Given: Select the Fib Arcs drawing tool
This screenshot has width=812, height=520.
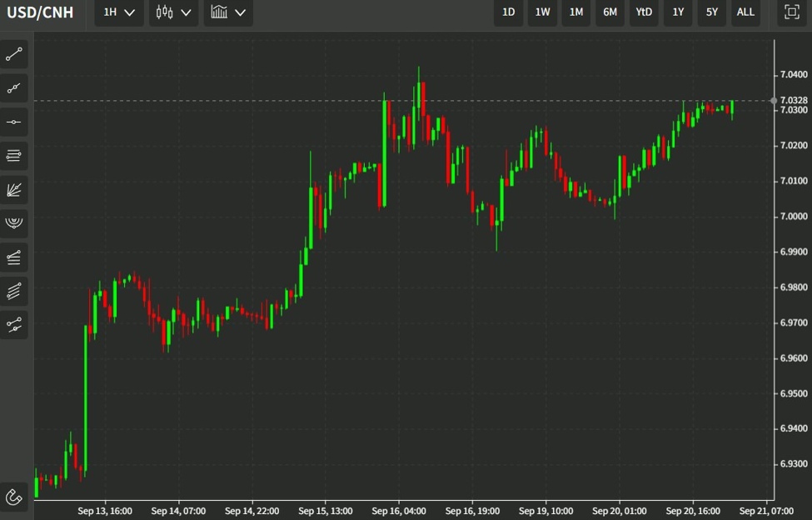Looking at the screenshot, I should [13, 222].
